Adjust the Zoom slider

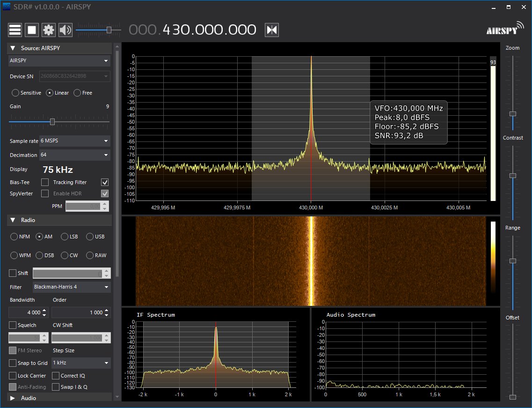tap(513, 114)
